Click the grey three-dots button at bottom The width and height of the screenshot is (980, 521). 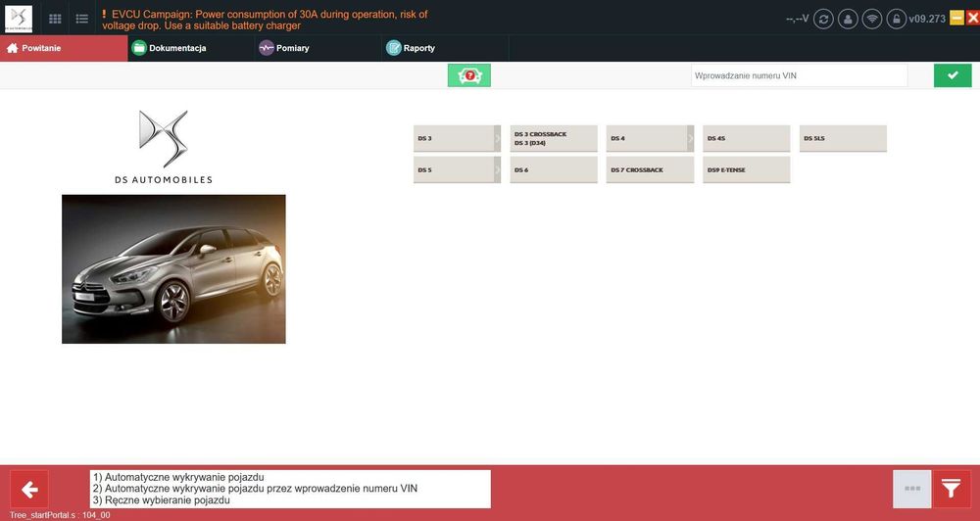click(x=912, y=489)
